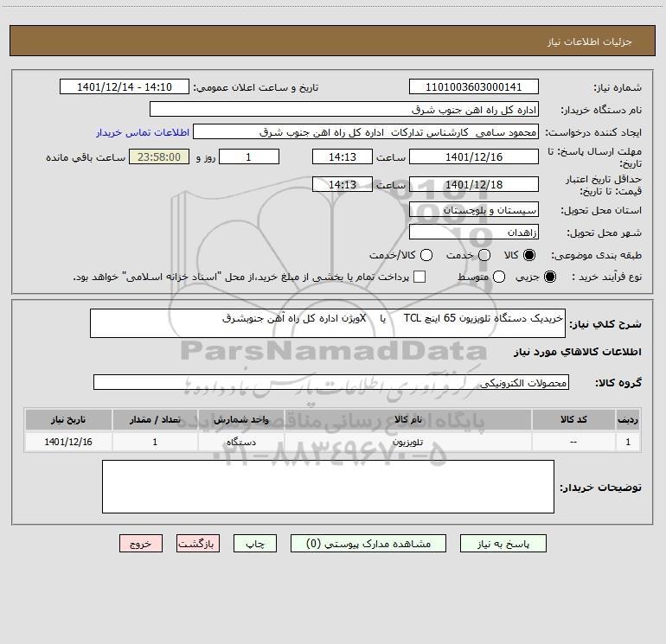Screen dimensions: 666x644
Task: Click the remaining days field showing 1
Action: 249,157
